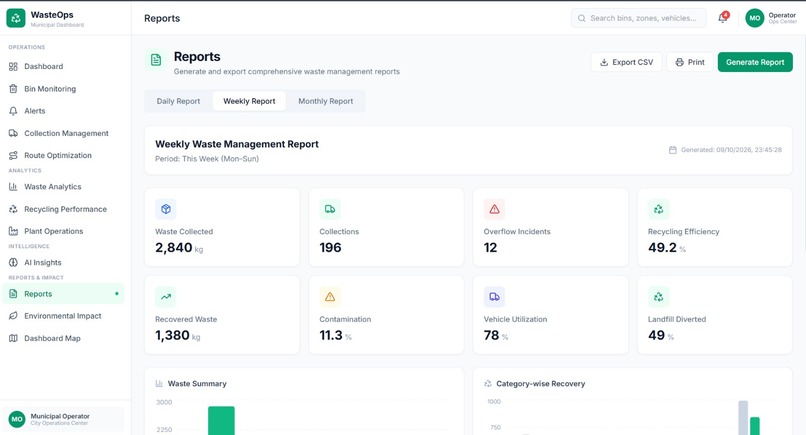Click the Plant Operations factory icon
Screen dimensions: 806x435
[13, 231]
